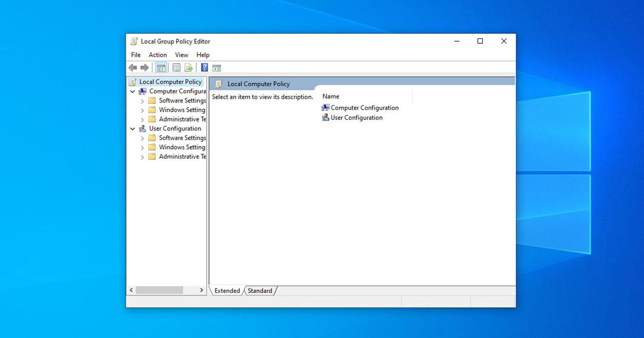Select User Configuration in the left tree

tap(175, 129)
